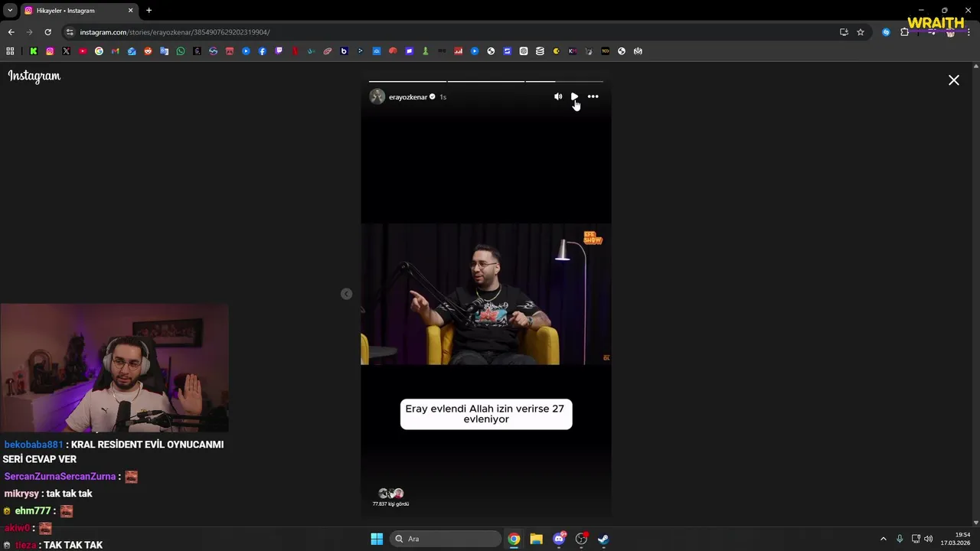Open Steam from the taskbar
The width and height of the screenshot is (980, 551).
603,539
